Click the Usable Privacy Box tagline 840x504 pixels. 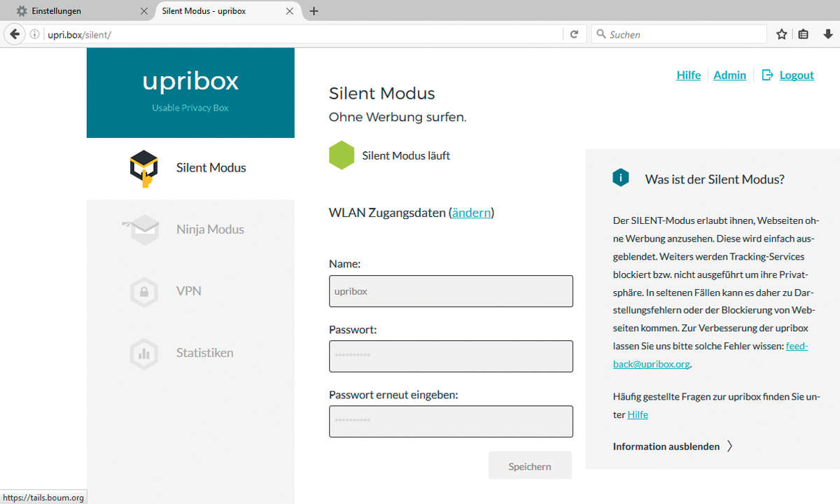coord(190,108)
